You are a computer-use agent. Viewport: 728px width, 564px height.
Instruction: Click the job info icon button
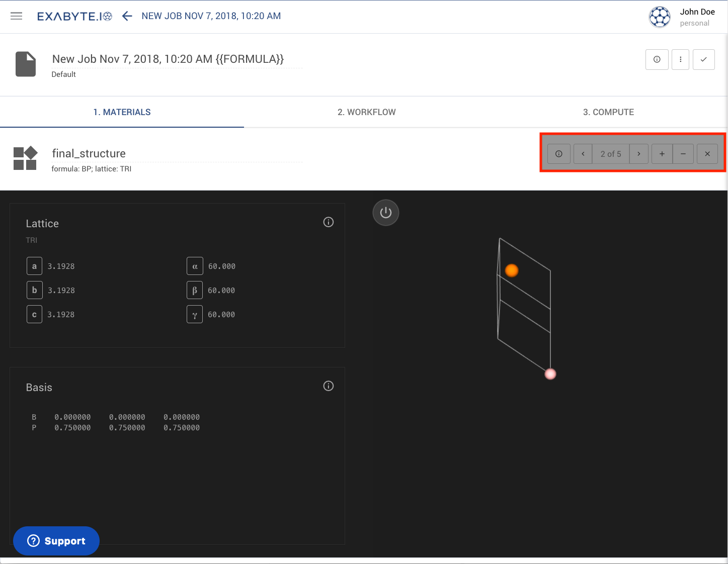click(657, 59)
